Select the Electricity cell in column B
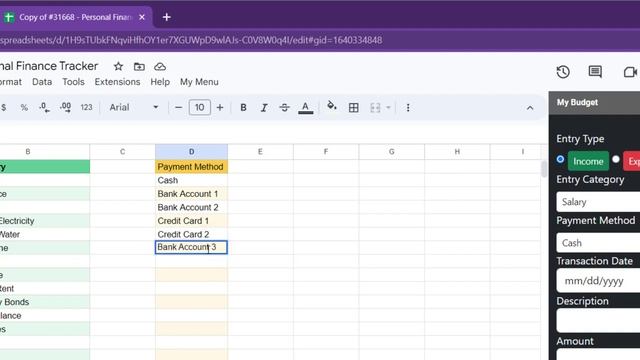The height and width of the screenshot is (360, 640). click(45, 221)
